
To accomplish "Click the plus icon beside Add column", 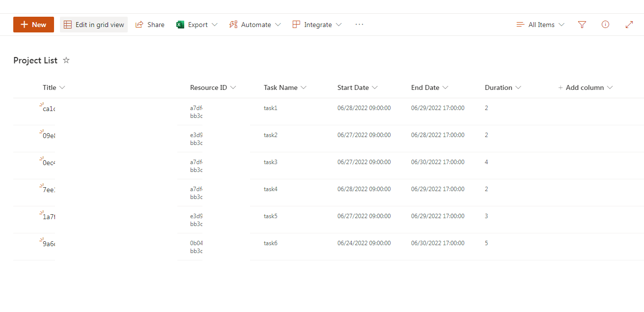I will coord(560,87).
